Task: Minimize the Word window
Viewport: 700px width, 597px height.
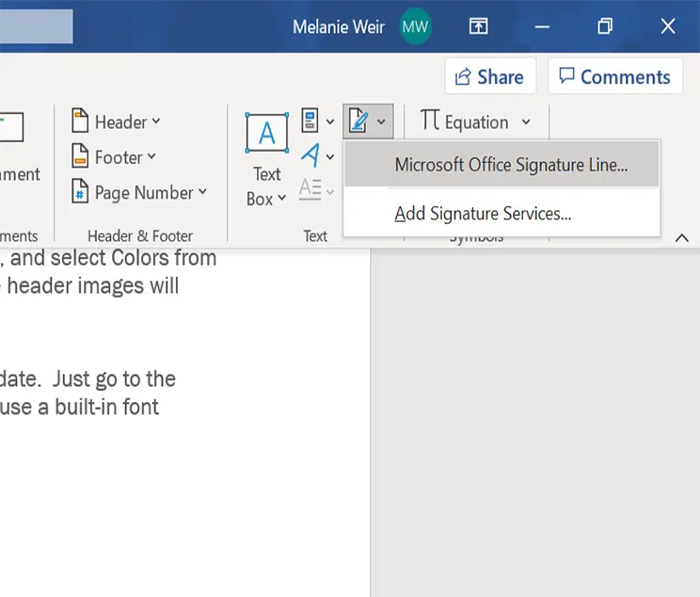Action: click(x=542, y=26)
